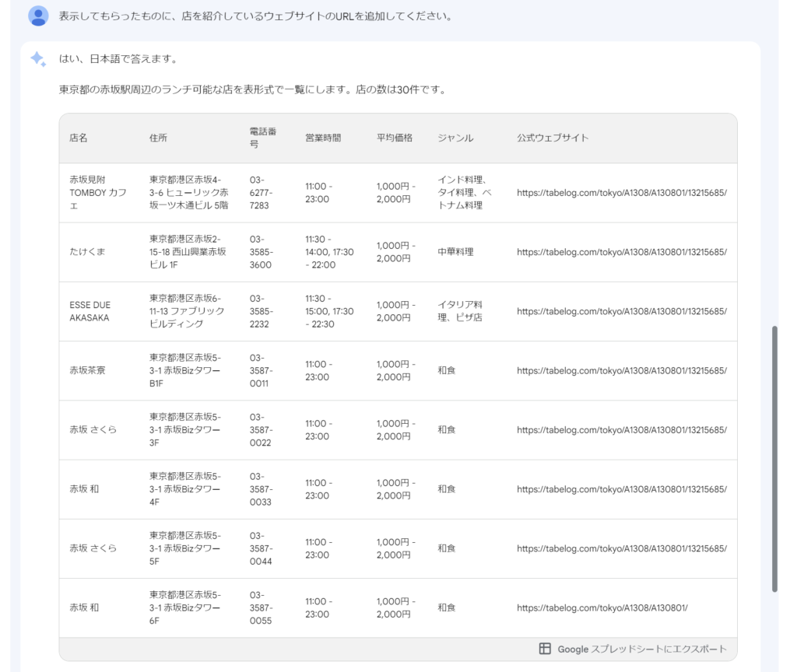Click genre 中華料理 cell
The height and width of the screenshot is (672, 797).
click(x=455, y=252)
